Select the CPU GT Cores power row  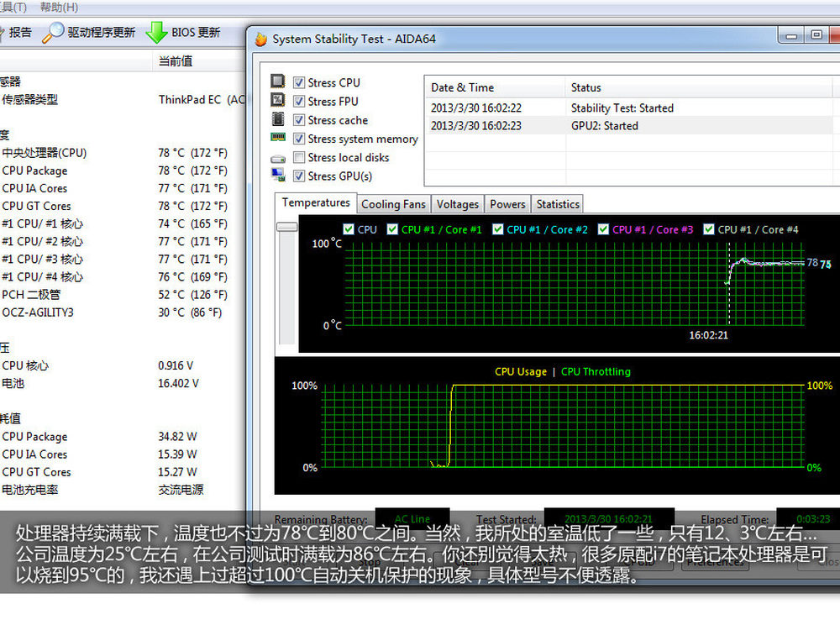[123, 471]
